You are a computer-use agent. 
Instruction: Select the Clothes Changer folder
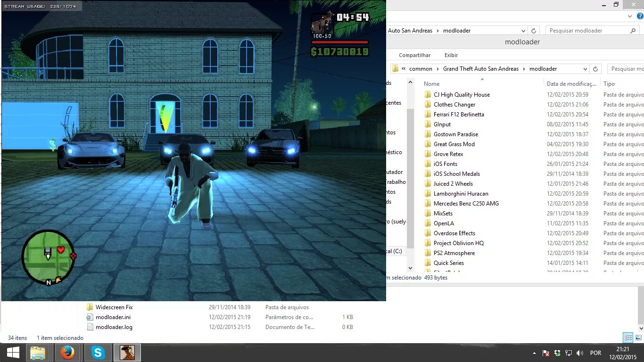tap(454, 105)
